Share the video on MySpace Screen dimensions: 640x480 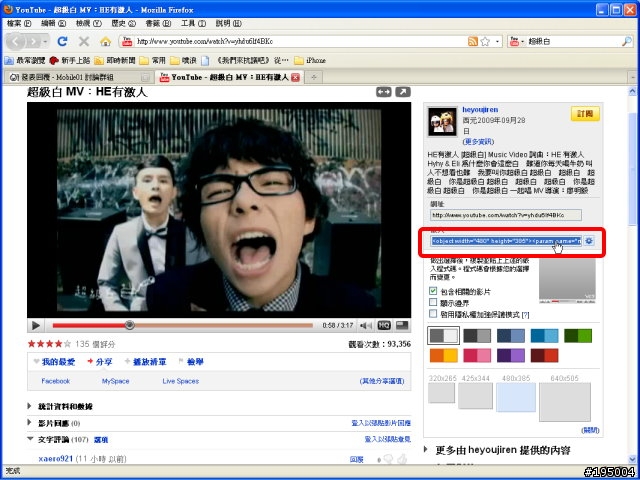116,381
